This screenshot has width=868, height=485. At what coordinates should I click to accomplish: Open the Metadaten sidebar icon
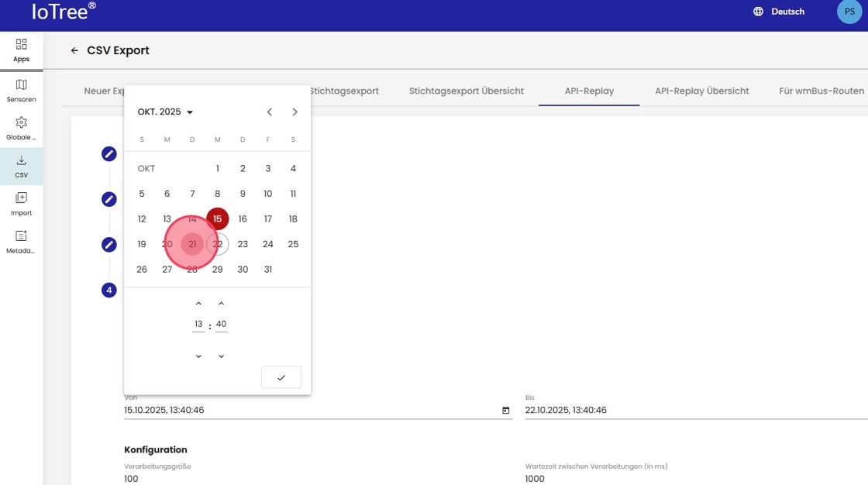click(21, 236)
